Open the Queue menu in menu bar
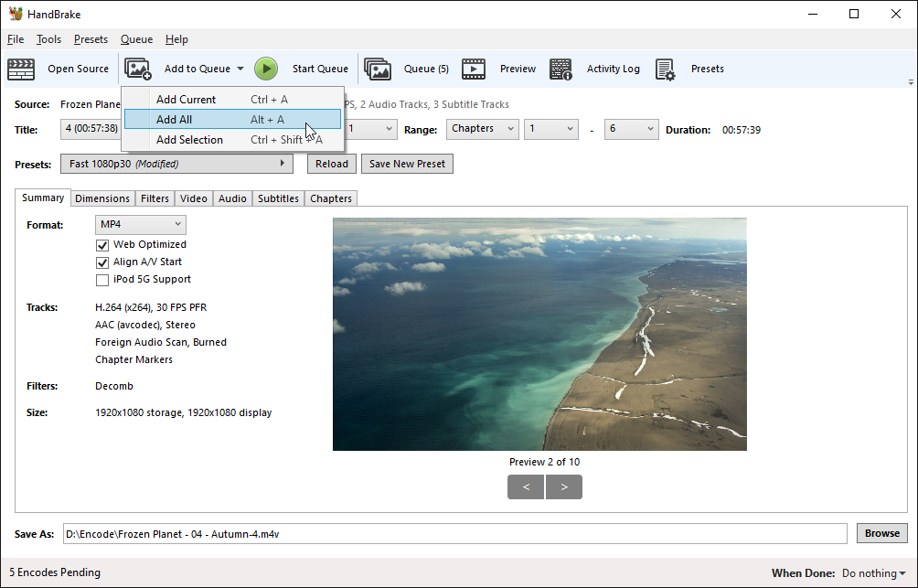 coord(136,39)
